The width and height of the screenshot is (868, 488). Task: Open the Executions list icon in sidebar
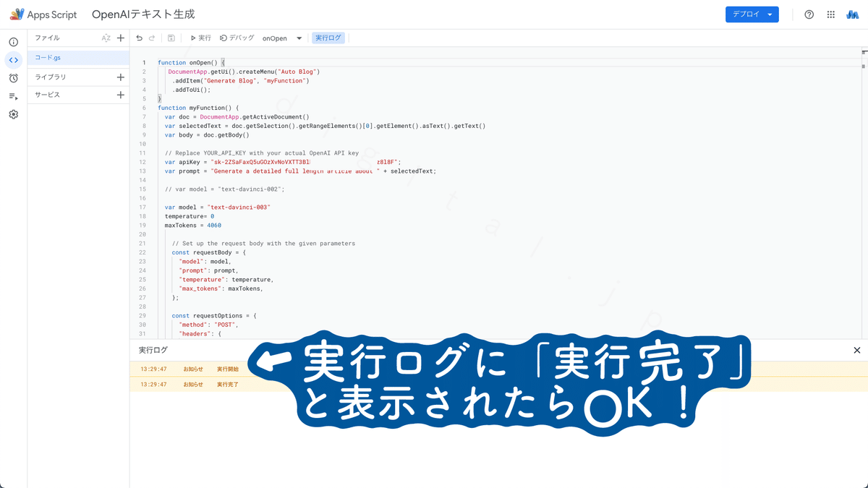click(13, 96)
